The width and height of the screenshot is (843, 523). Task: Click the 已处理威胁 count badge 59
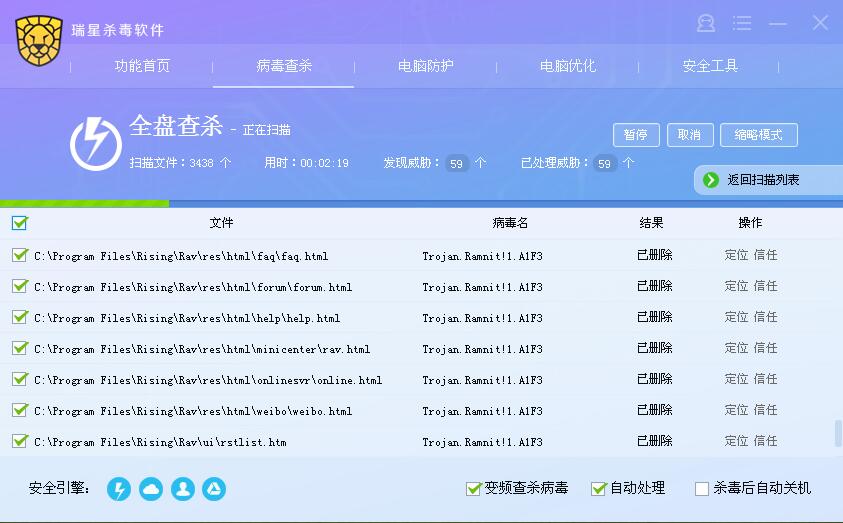pos(604,163)
